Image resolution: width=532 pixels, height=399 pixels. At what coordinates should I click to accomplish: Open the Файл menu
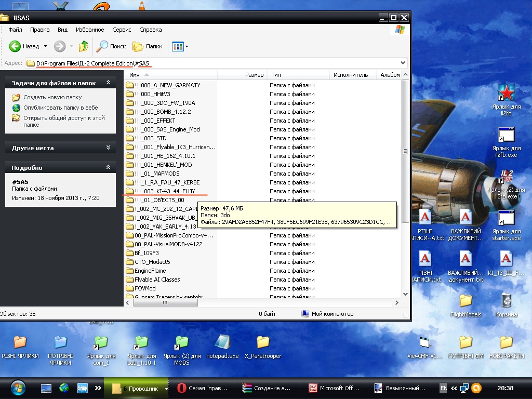pyautogui.click(x=15, y=30)
